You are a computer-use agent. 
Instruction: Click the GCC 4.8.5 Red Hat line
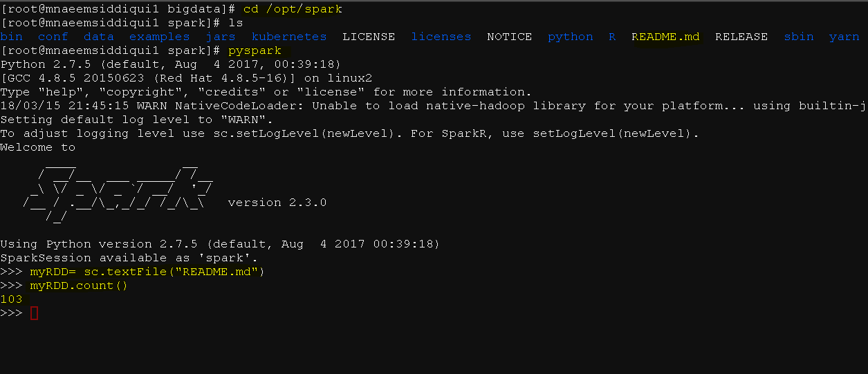(187, 78)
